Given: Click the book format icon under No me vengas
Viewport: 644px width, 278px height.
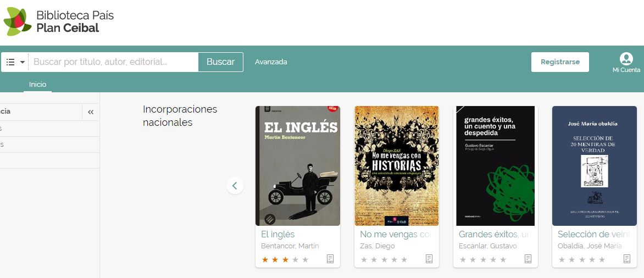Looking at the screenshot, I should click(x=429, y=259).
